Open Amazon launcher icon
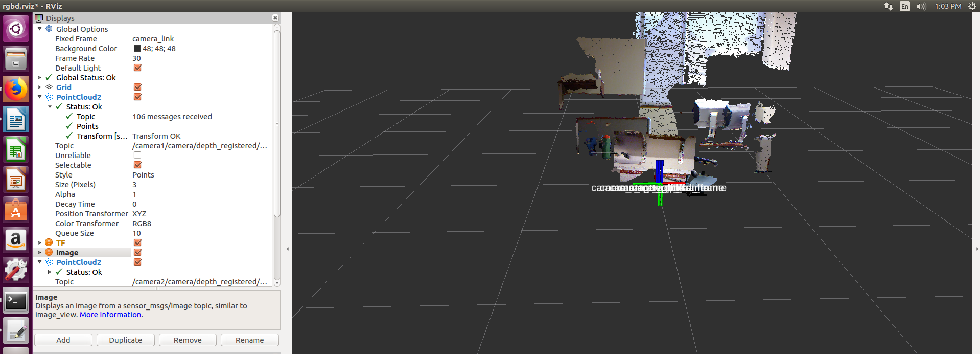 16,240
